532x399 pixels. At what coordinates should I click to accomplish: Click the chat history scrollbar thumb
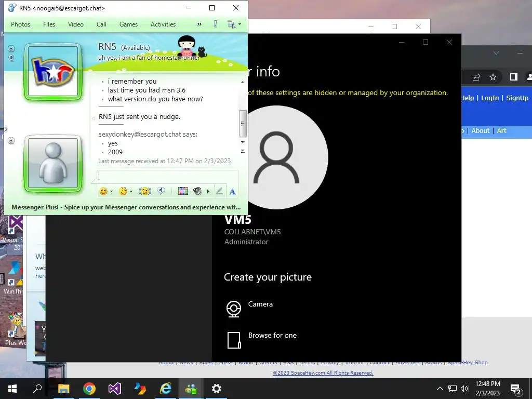243,123
